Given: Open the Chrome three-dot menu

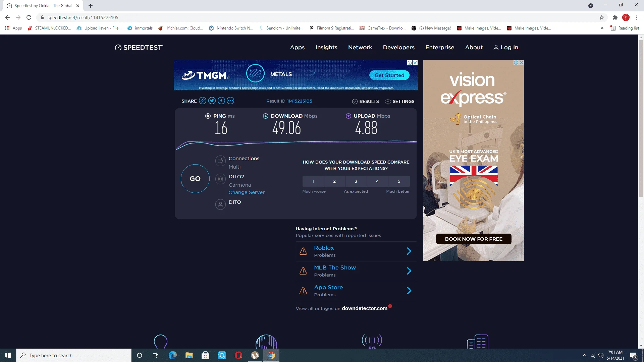Looking at the screenshot, I should click(637, 17).
